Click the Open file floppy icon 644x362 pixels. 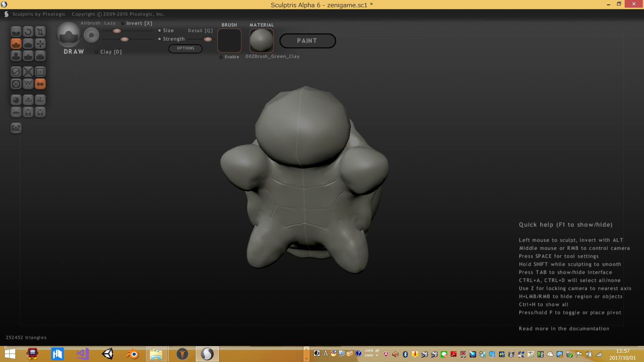[x=28, y=112]
